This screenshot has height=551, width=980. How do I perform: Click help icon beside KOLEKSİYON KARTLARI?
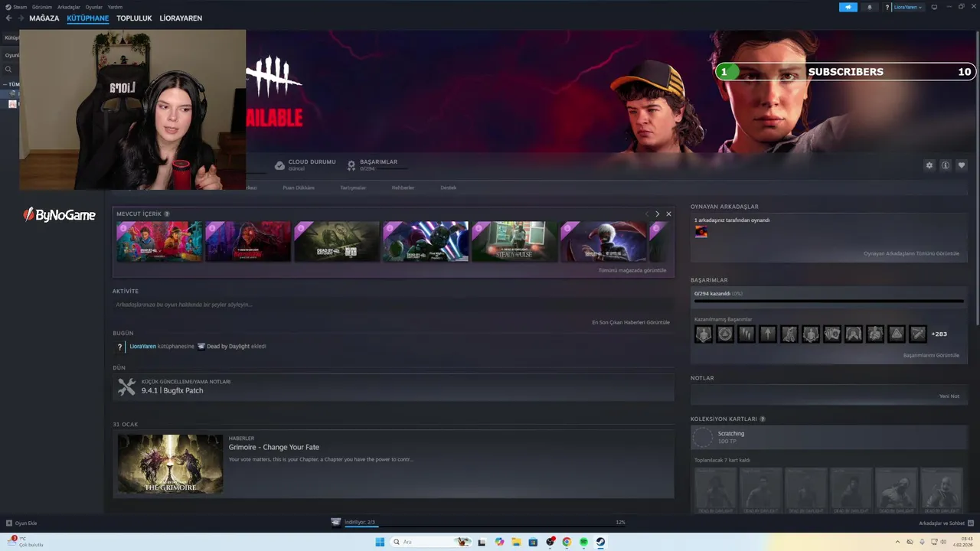point(763,419)
